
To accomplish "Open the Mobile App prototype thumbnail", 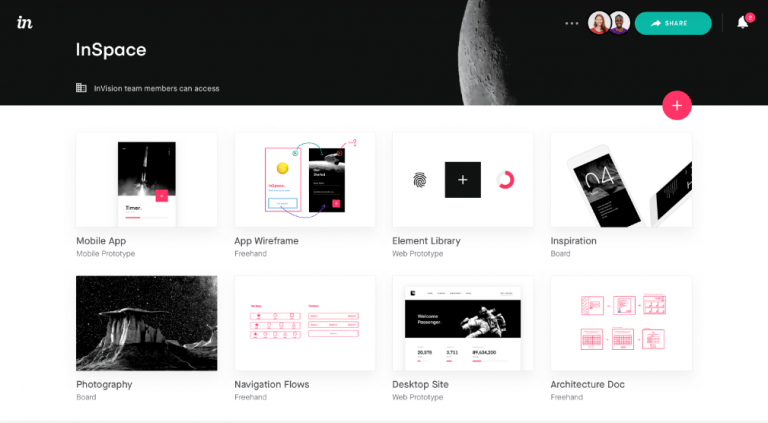I will (146, 180).
